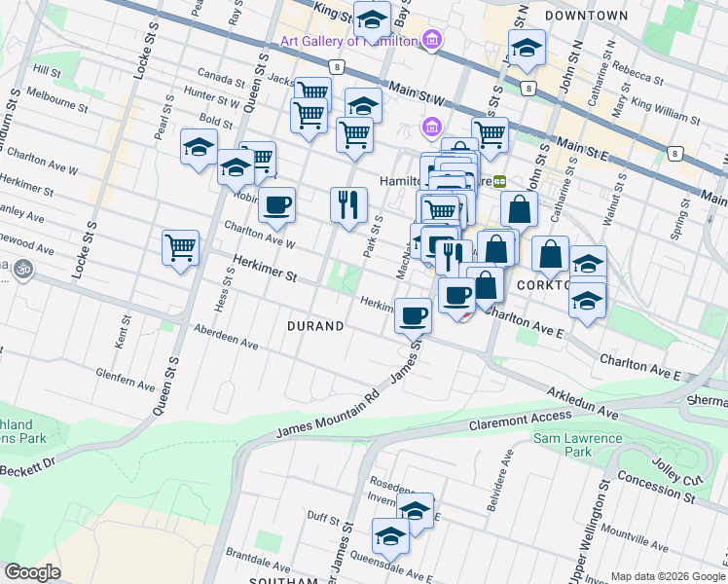
Task: Click the restaurant marker in the MacNab cluster
Action: coord(453,257)
